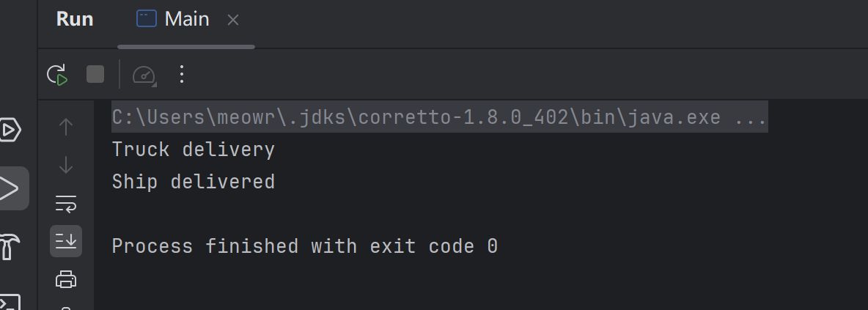The height and width of the screenshot is (310, 868).
Task: Click the "Truck delivery" output line
Action: point(193,150)
